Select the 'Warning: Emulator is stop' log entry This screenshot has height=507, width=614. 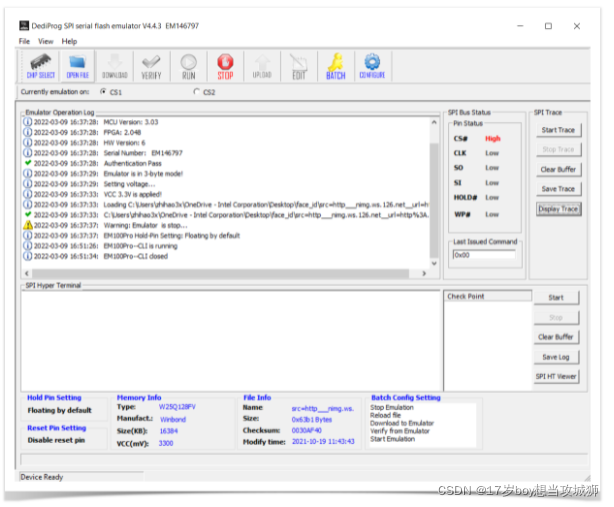tap(145, 226)
